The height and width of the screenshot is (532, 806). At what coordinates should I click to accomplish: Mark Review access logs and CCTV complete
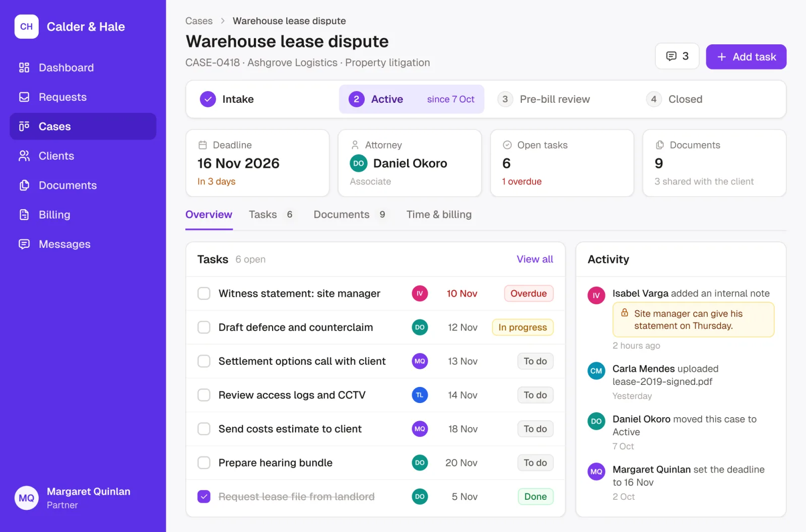(204, 395)
